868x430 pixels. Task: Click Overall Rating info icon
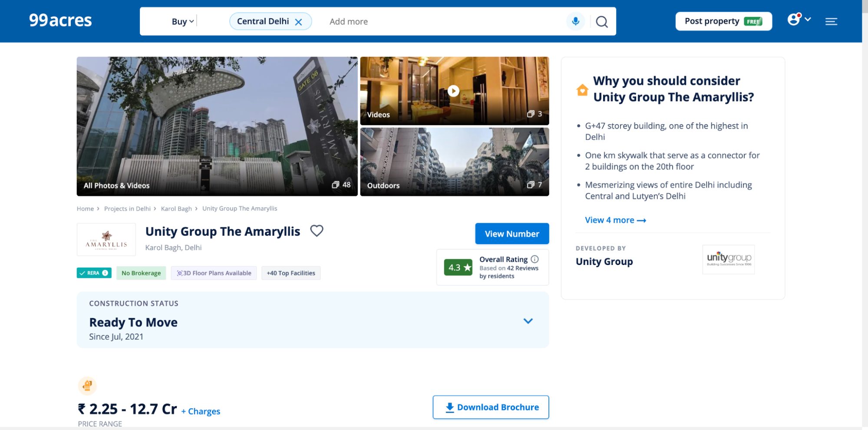click(535, 259)
